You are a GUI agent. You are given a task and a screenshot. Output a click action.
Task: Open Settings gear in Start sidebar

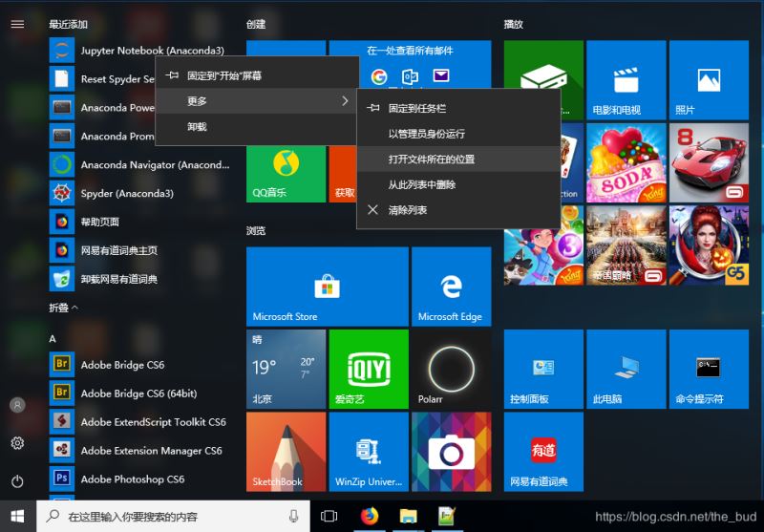pyautogui.click(x=17, y=443)
